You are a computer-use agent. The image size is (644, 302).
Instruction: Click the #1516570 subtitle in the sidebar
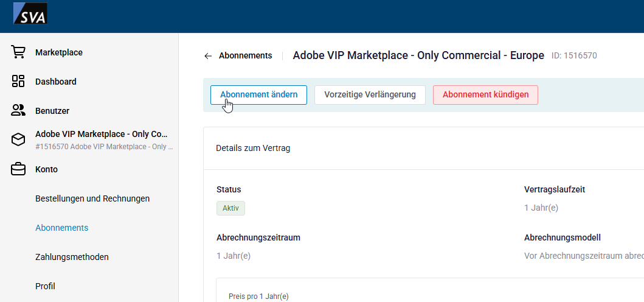[104, 147]
